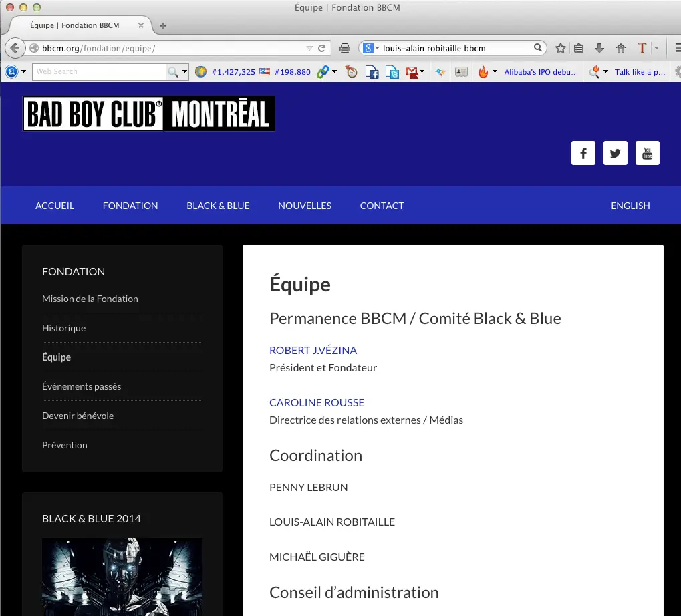Open the downloads arrow icon

(599, 48)
